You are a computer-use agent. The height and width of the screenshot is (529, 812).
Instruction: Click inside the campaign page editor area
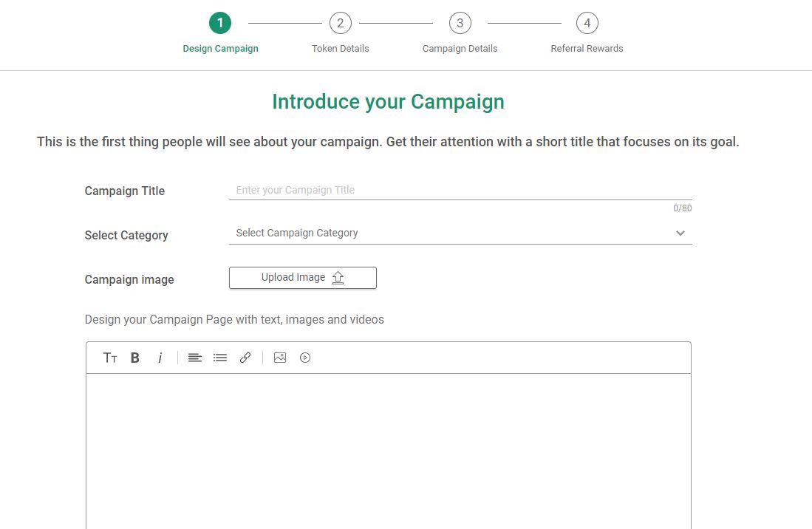click(x=389, y=451)
